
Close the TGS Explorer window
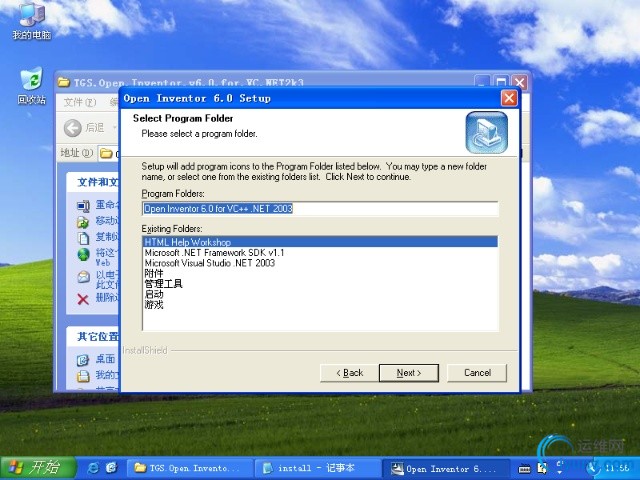[x=520, y=82]
